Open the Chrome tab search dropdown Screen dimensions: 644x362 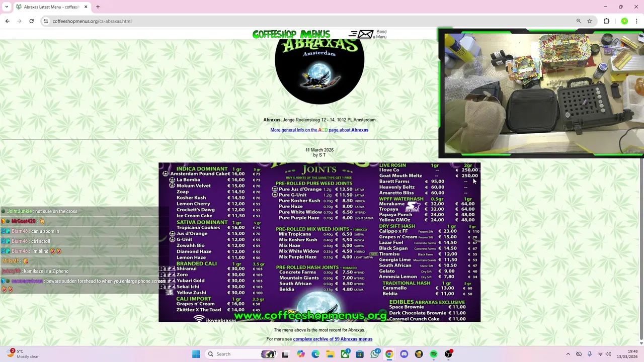point(7,7)
